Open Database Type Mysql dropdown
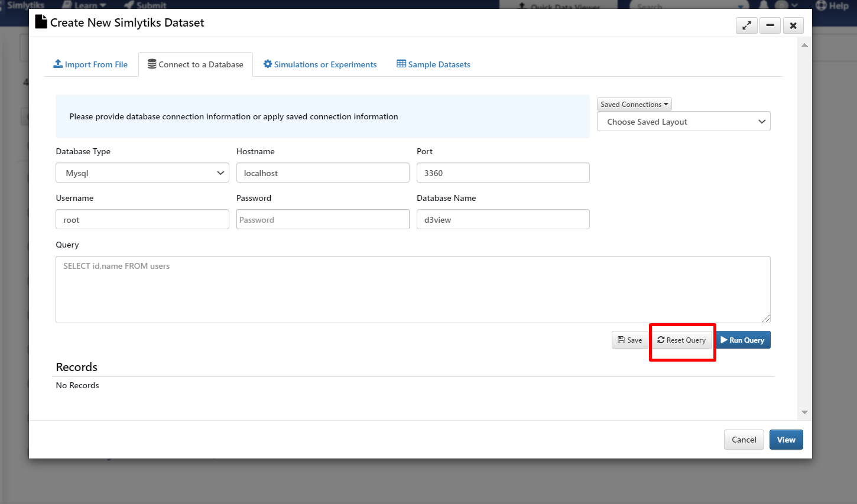This screenshot has width=857, height=504. (142, 173)
